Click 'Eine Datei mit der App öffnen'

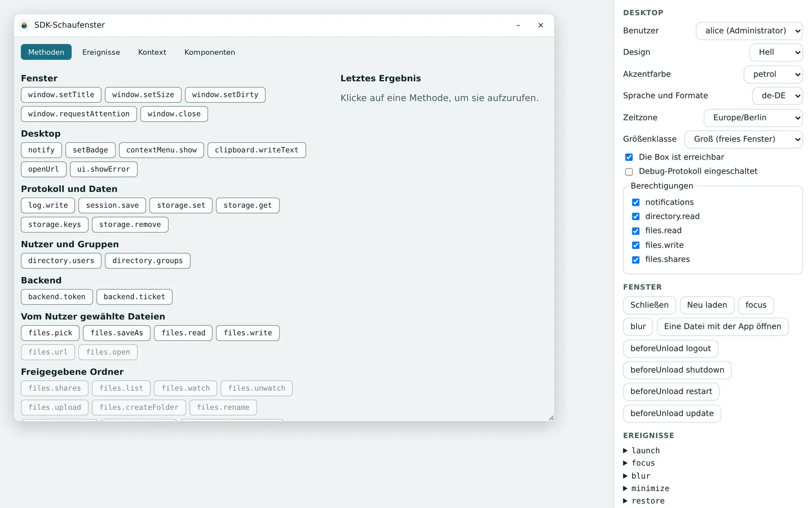point(723,327)
